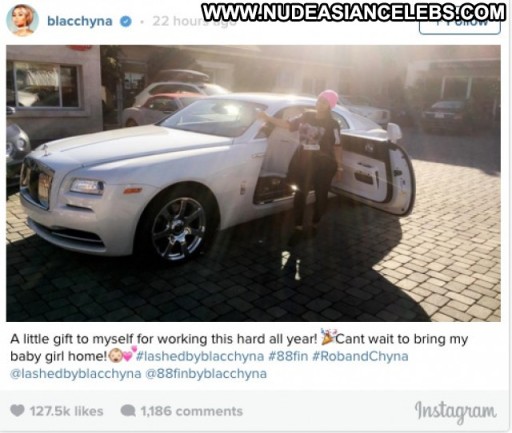
Task: Click the blacchyna username link
Action: [80, 21]
